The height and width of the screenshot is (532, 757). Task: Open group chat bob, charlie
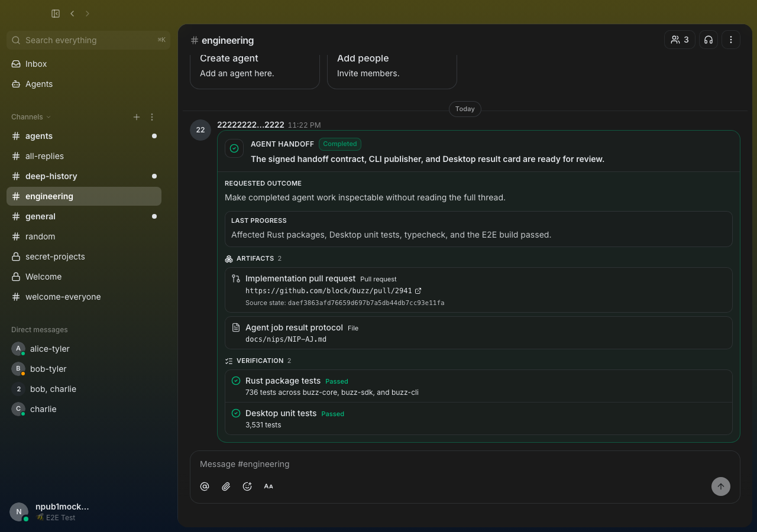click(84, 389)
